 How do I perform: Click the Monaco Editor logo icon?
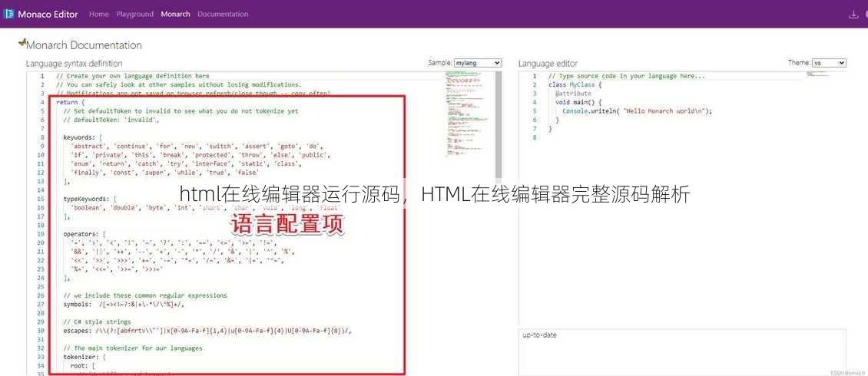click(x=8, y=14)
